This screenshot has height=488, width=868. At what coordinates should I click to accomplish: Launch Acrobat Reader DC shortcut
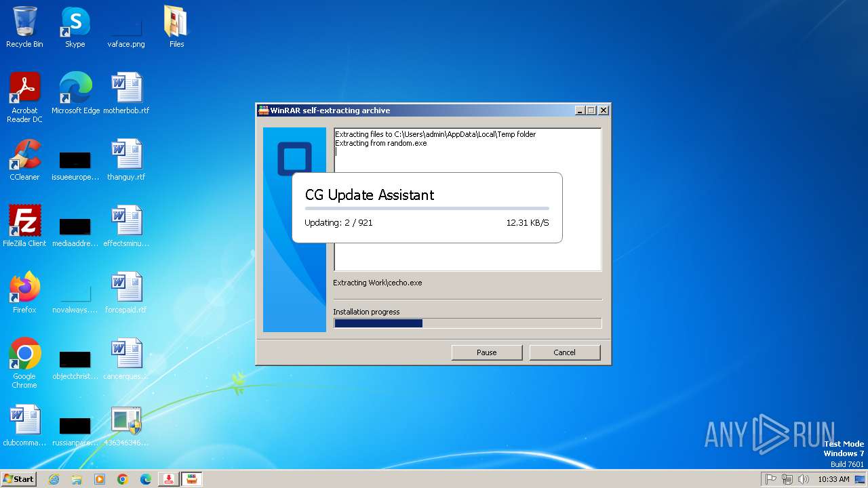pos(24,98)
